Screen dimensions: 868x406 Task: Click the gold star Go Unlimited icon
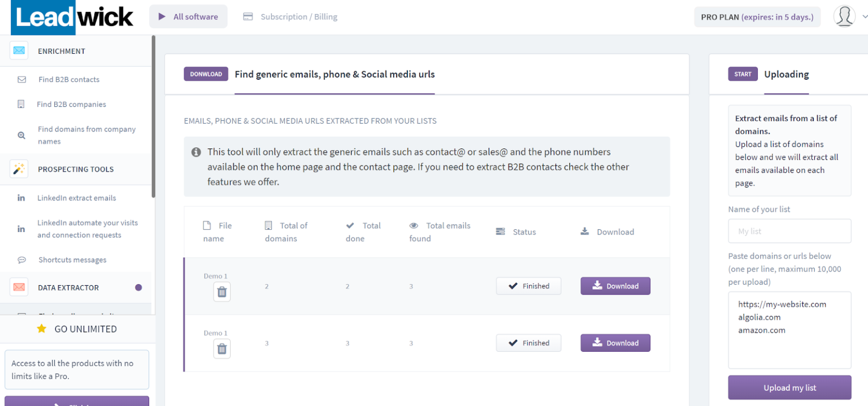(x=41, y=329)
